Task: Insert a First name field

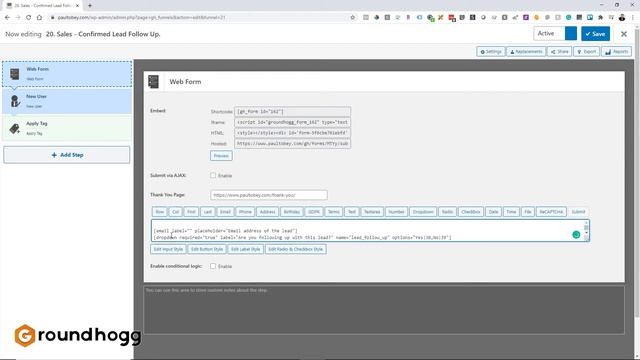Action: tap(191, 212)
